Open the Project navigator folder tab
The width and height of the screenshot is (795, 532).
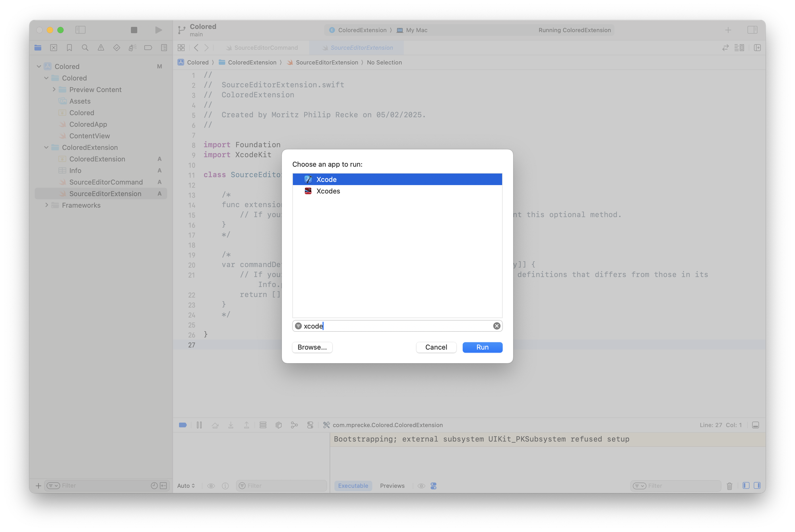(x=38, y=48)
